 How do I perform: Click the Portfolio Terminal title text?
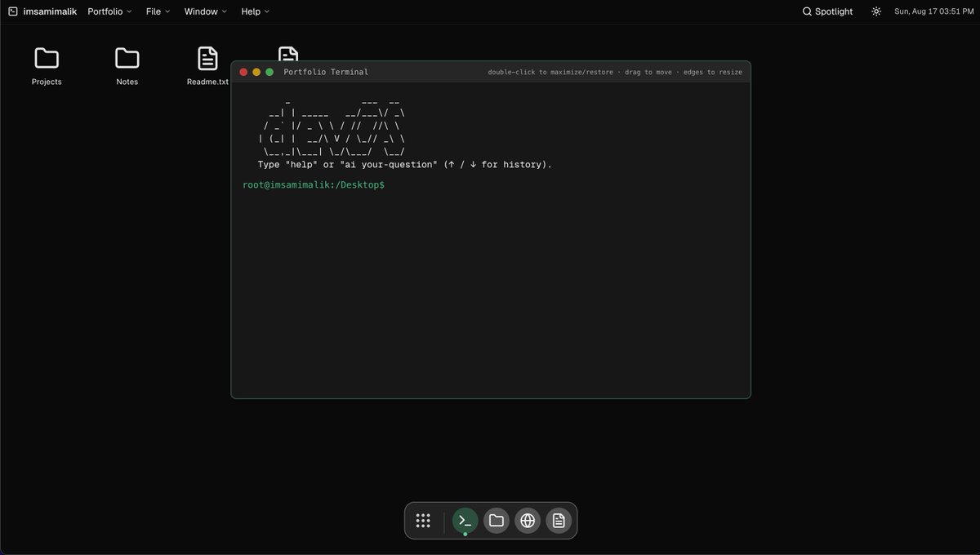pyautogui.click(x=326, y=72)
